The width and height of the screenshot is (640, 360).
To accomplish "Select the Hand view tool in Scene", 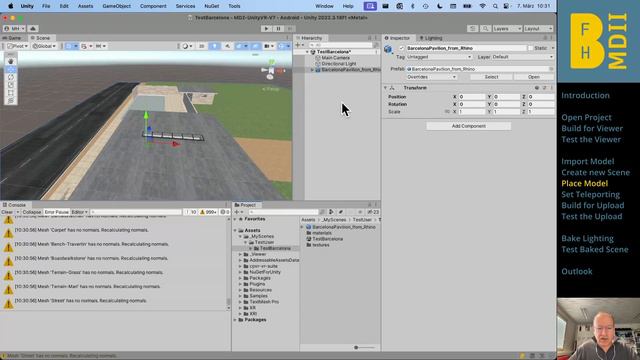I will tap(11, 61).
